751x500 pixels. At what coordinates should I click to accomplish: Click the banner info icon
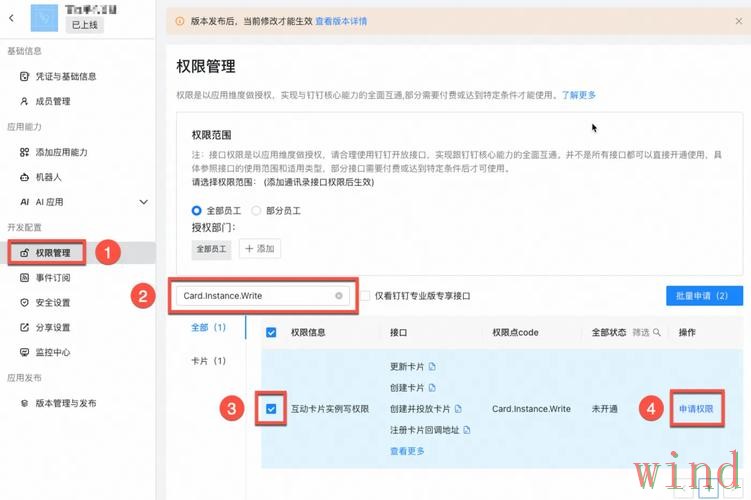coord(180,21)
